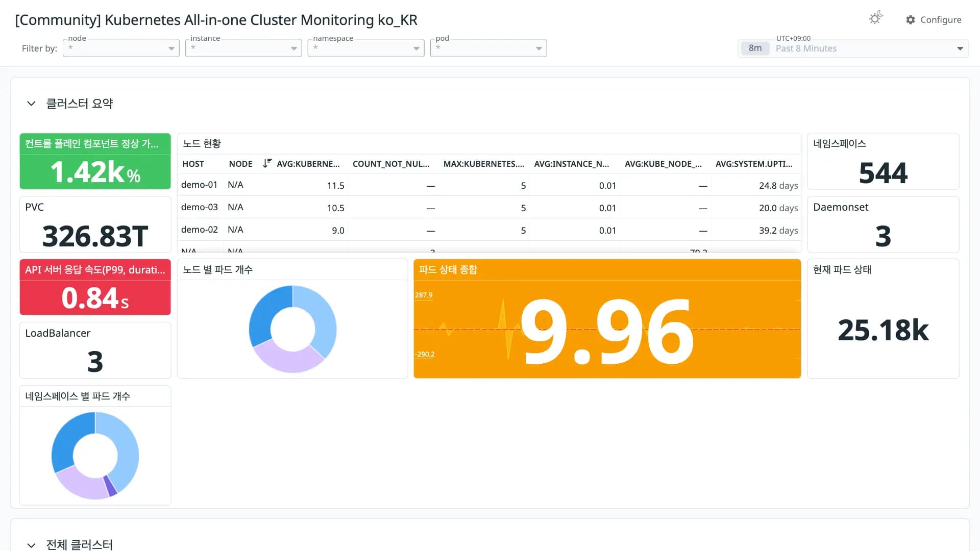Screen dimensions: 980x551
Task: Click the 24.8 days uptime cell
Action: pyautogui.click(x=778, y=185)
